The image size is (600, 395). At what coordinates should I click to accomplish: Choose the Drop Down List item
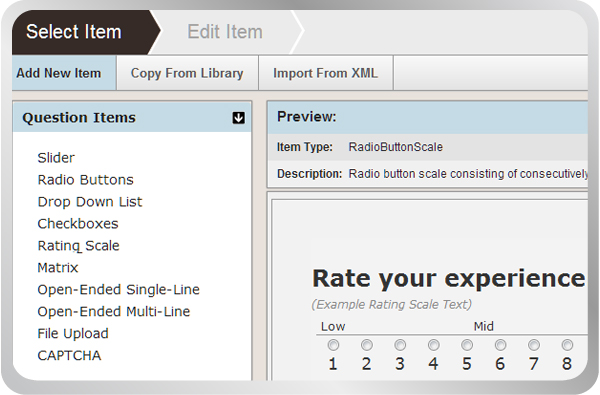click(x=90, y=202)
